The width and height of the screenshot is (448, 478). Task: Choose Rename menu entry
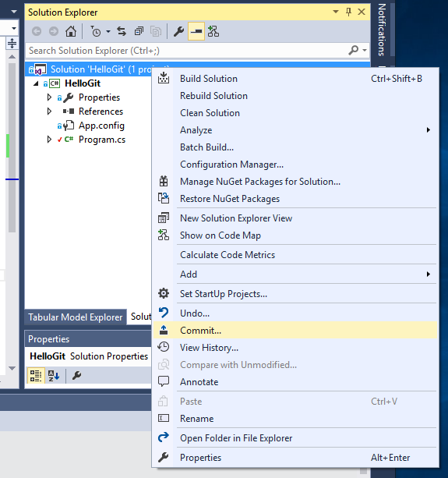click(x=295, y=419)
